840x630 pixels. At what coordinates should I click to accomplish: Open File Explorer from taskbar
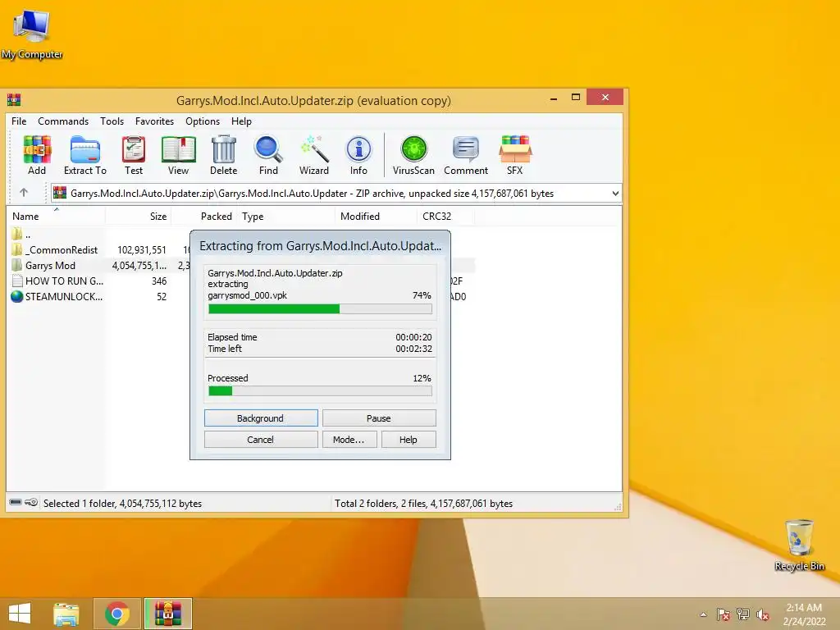(x=66, y=614)
